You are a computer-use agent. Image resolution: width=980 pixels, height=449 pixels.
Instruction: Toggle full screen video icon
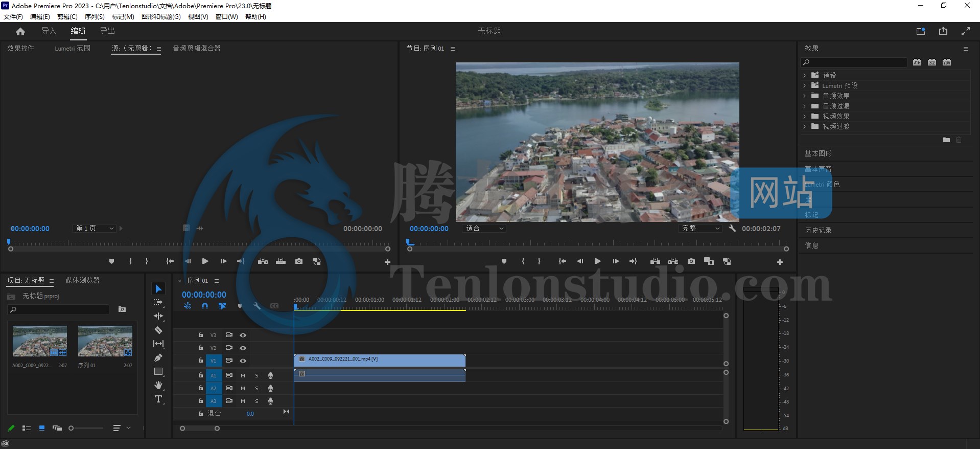tap(965, 31)
